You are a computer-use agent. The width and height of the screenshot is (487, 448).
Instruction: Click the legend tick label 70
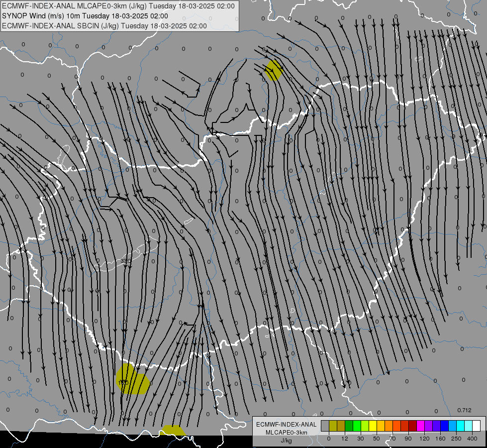point(392,439)
